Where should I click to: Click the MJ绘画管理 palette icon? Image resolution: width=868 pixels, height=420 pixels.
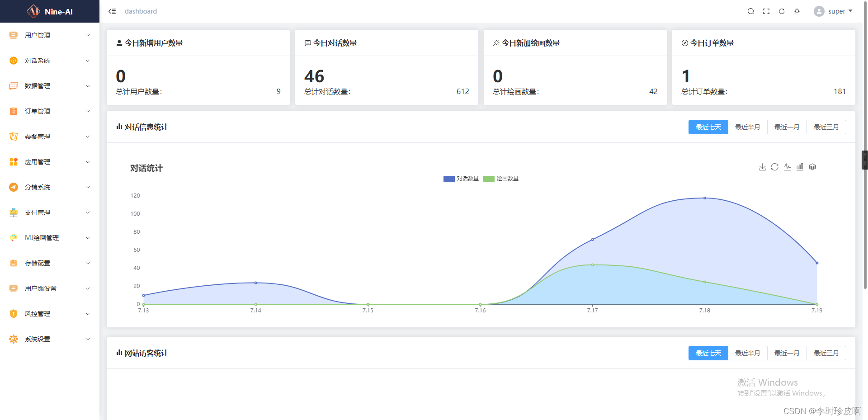click(14, 238)
